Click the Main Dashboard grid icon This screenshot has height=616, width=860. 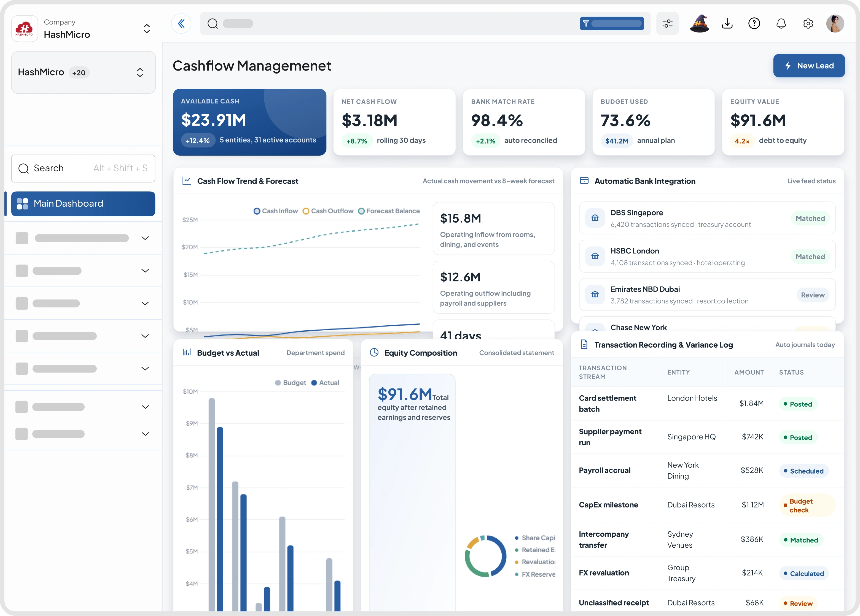pos(22,204)
